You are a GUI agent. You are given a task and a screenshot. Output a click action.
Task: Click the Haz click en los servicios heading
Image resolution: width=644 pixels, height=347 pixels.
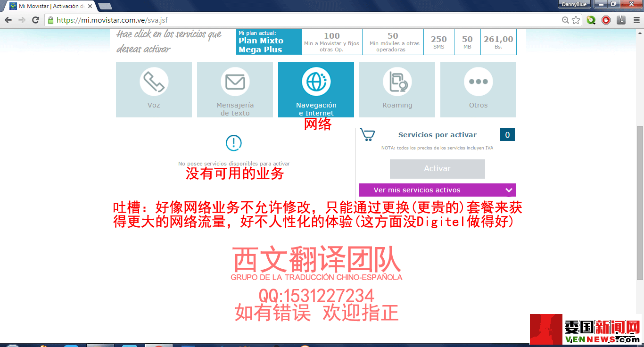tap(169, 41)
